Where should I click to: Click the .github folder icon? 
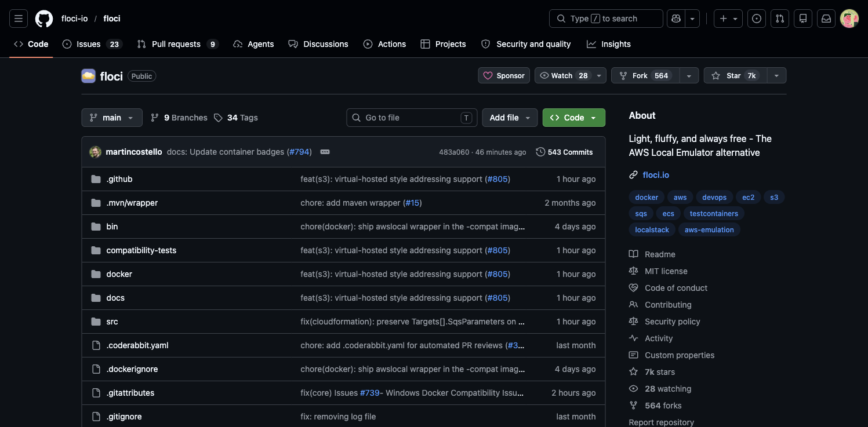point(96,179)
